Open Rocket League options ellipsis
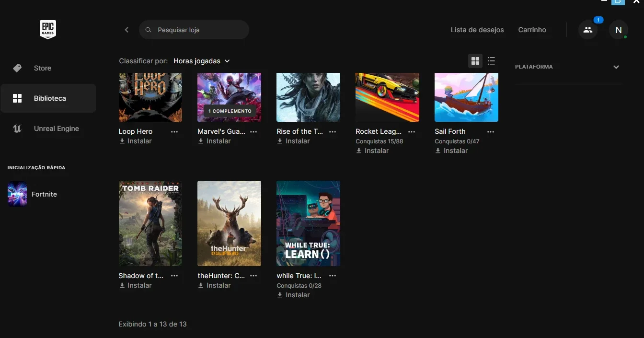Viewport: 644px width, 338px height. tap(412, 131)
